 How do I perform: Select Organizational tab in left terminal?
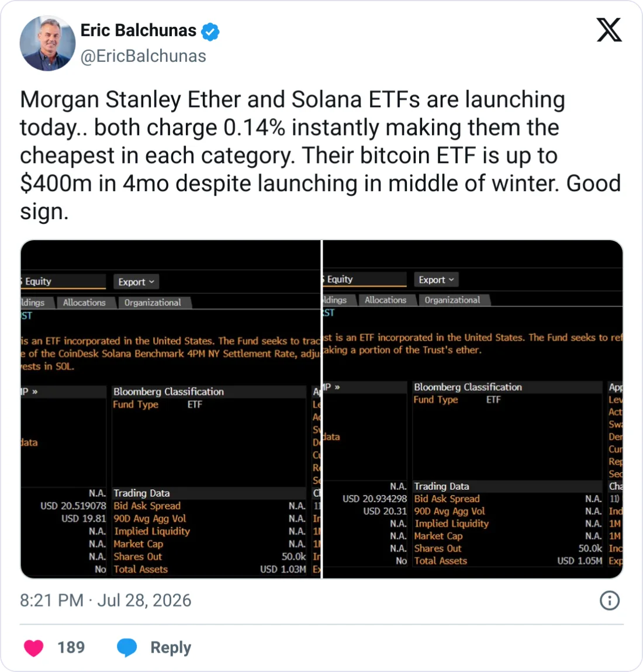click(153, 303)
